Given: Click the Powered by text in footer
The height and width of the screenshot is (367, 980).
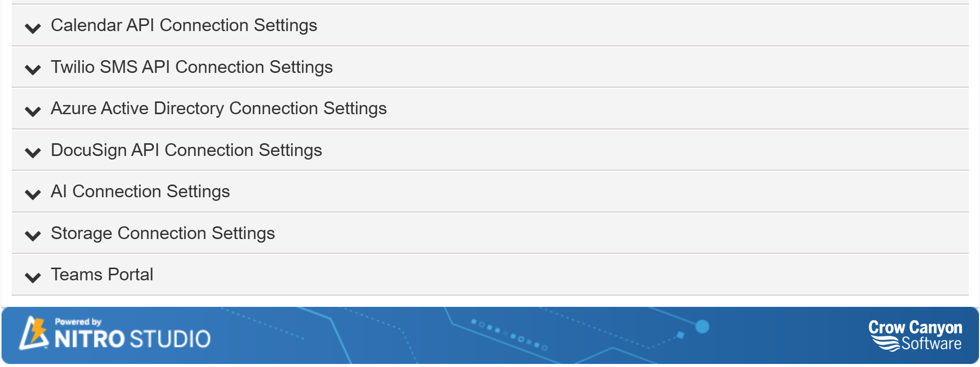Looking at the screenshot, I should (78, 322).
